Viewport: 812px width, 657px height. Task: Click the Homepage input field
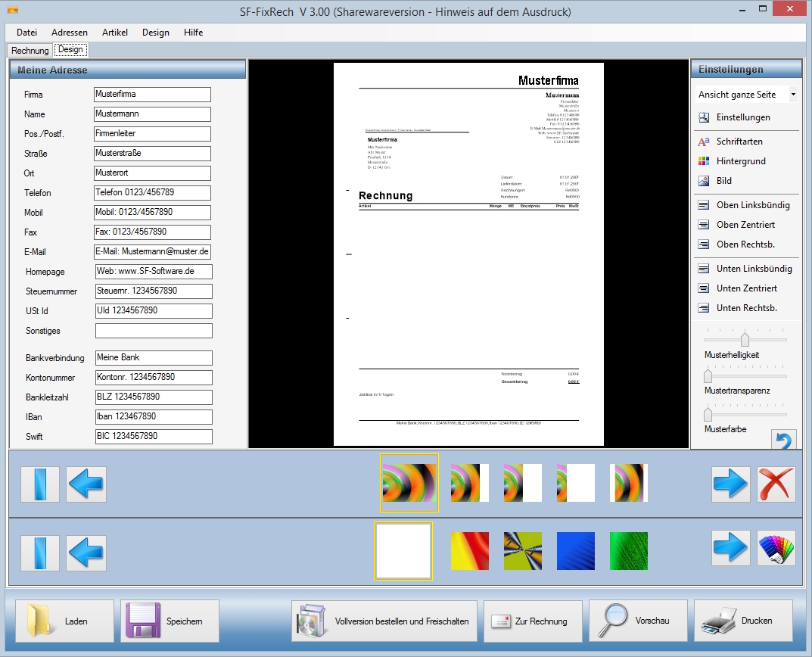[x=154, y=272]
